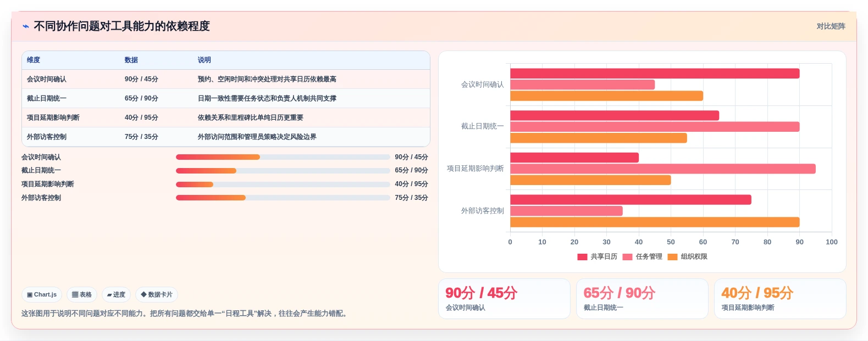
Task: Click the 维度 column header
Action: pyautogui.click(x=34, y=60)
